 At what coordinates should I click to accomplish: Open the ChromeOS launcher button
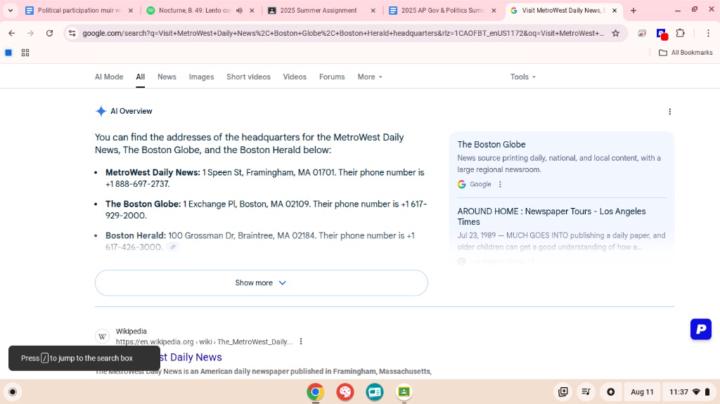[x=12, y=392]
